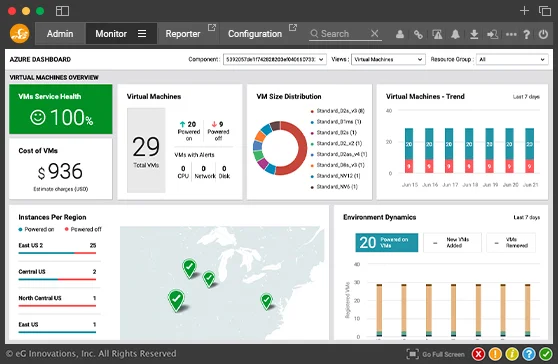Toggle the Powered on legend item
This screenshot has width=558, height=364.
click(x=36, y=230)
